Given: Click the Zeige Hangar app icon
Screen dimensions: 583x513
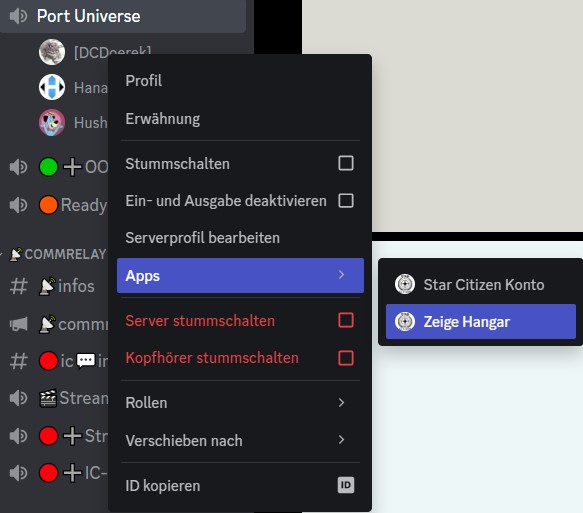Looking at the screenshot, I should [x=405, y=321].
